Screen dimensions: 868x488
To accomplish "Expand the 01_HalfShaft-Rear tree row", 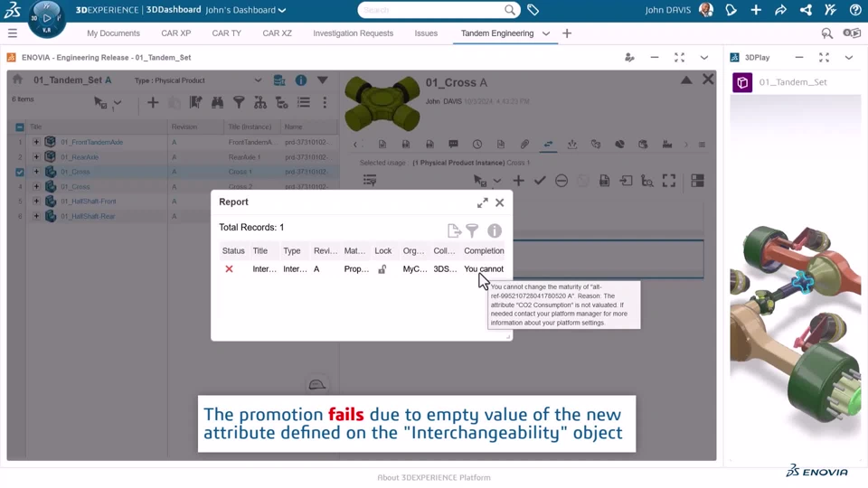I will (36, 216).
